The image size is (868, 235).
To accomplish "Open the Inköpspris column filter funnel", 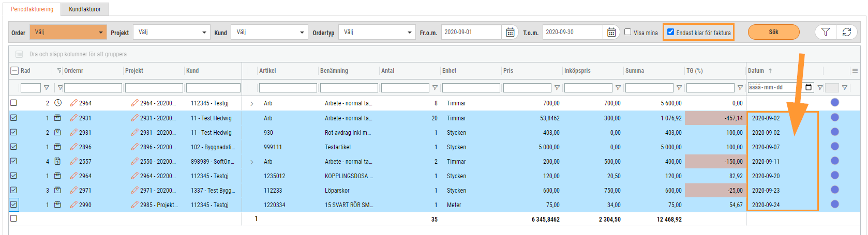I will [618, 88].
